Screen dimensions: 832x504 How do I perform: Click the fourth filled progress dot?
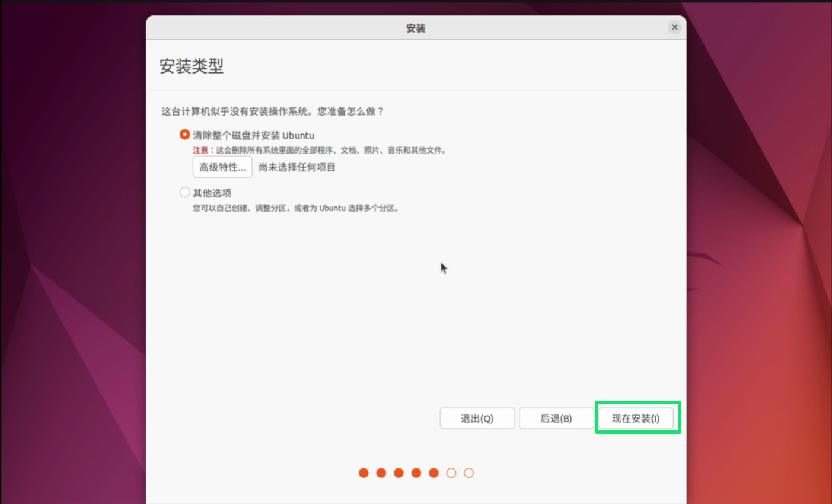click(x=416, y=473)
